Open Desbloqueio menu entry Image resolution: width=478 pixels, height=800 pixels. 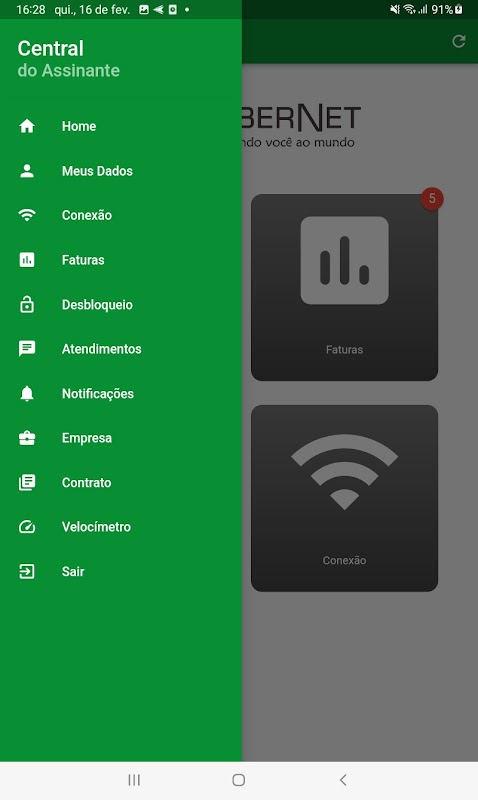(97, 305)
